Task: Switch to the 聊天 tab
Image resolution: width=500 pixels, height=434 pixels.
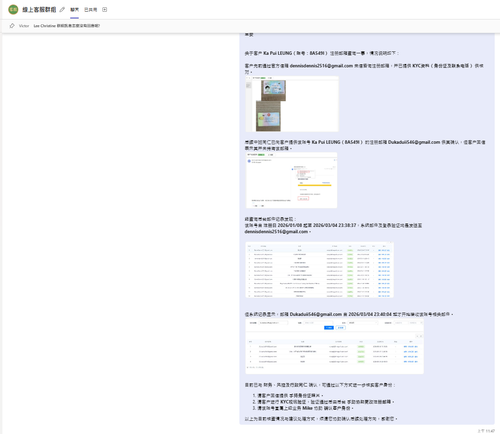Action: pos(74,10)
